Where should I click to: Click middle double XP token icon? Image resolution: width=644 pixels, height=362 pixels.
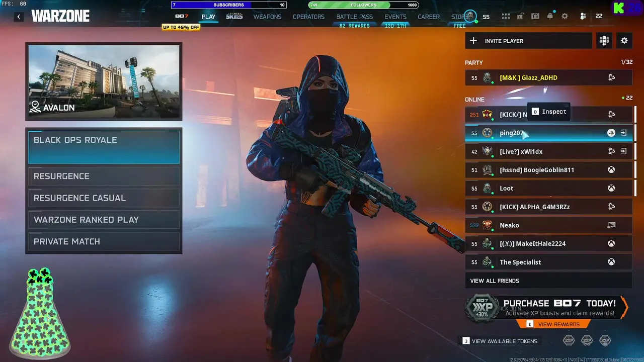(587, 340)
